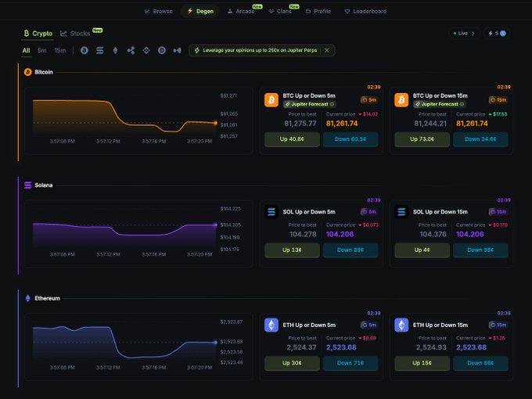Click the BTC Up or Down 5m title
Screen dimensions: 532x399
(309, 95)
